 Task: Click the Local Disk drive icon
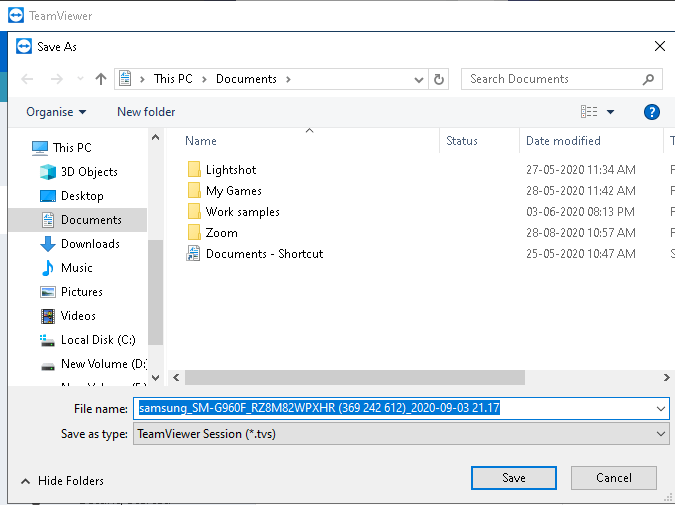[x=47, y=340]
